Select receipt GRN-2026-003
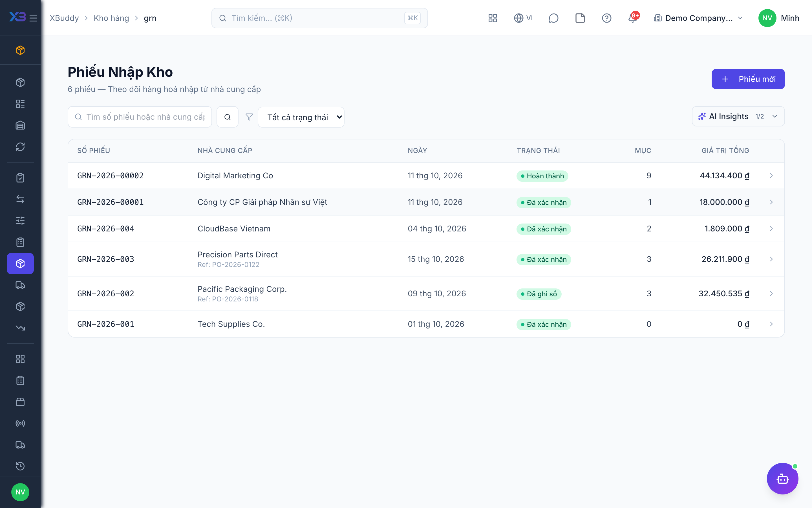Viewport: 812px width, 508px height. (x=106, y=259)
